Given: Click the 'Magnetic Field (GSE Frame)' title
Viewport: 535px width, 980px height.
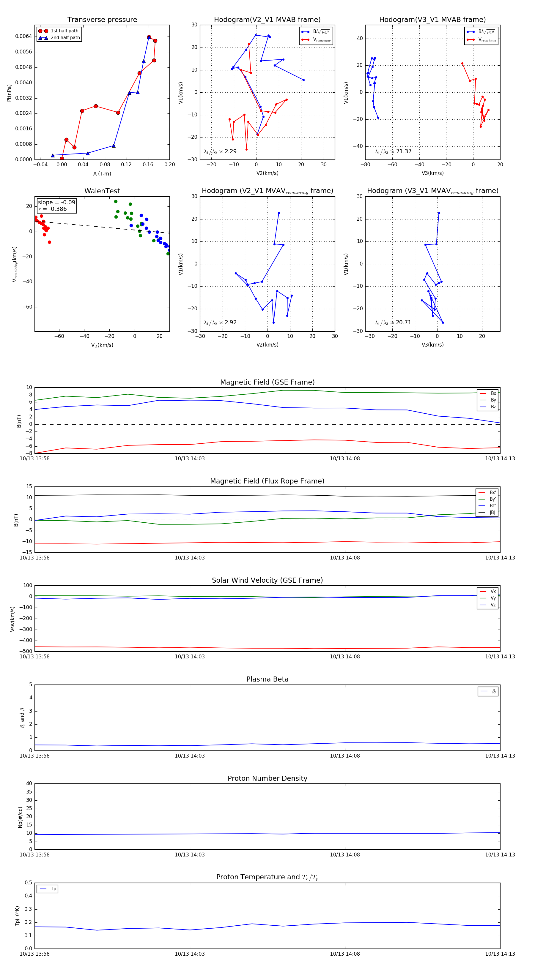Looking at the screenshot, I should (x=267, y=382).
